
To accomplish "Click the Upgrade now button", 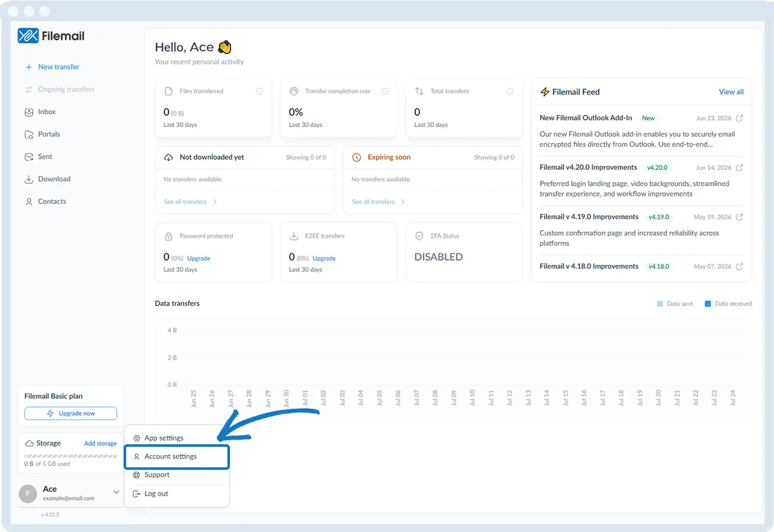I will point(71,413).
